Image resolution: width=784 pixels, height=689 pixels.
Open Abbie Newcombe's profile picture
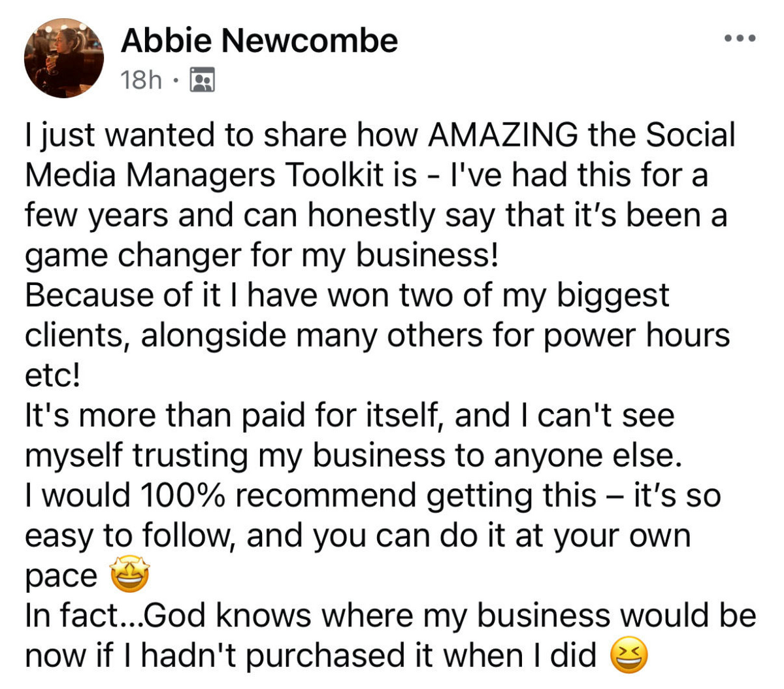pos(64,58)
